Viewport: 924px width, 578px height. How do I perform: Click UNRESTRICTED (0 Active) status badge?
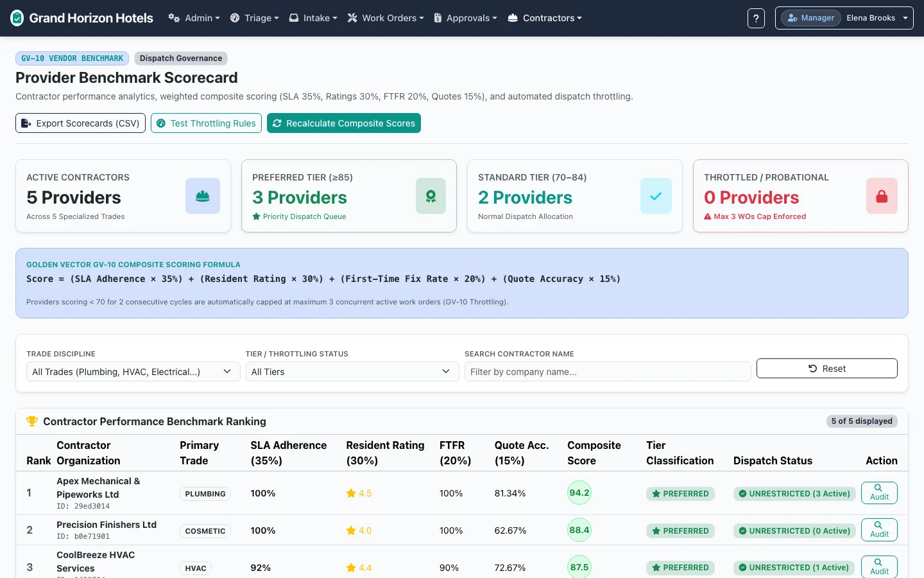point(794,531)
